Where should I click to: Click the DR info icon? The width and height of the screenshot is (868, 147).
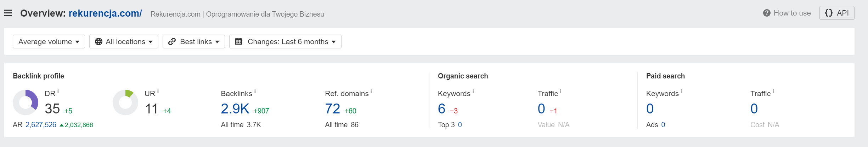tap(58, 91)
